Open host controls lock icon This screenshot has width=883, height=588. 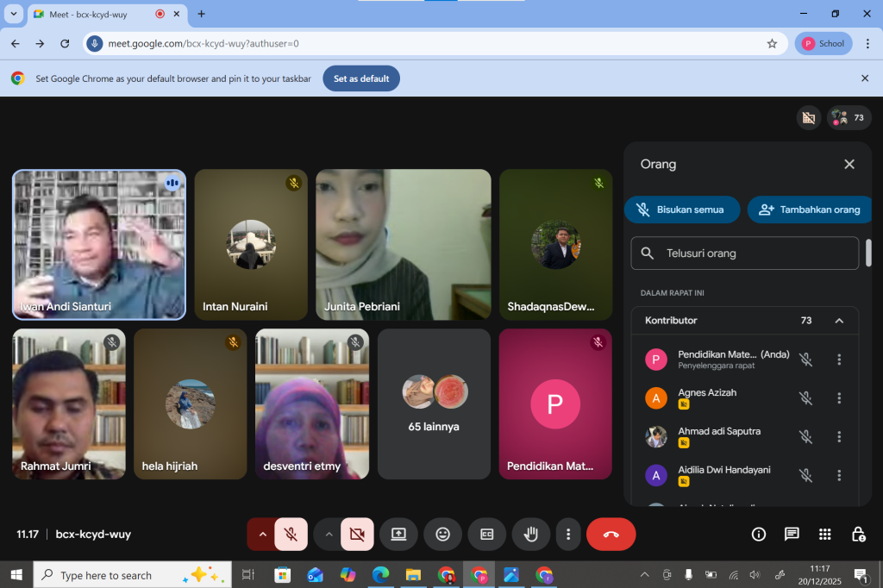858,535
